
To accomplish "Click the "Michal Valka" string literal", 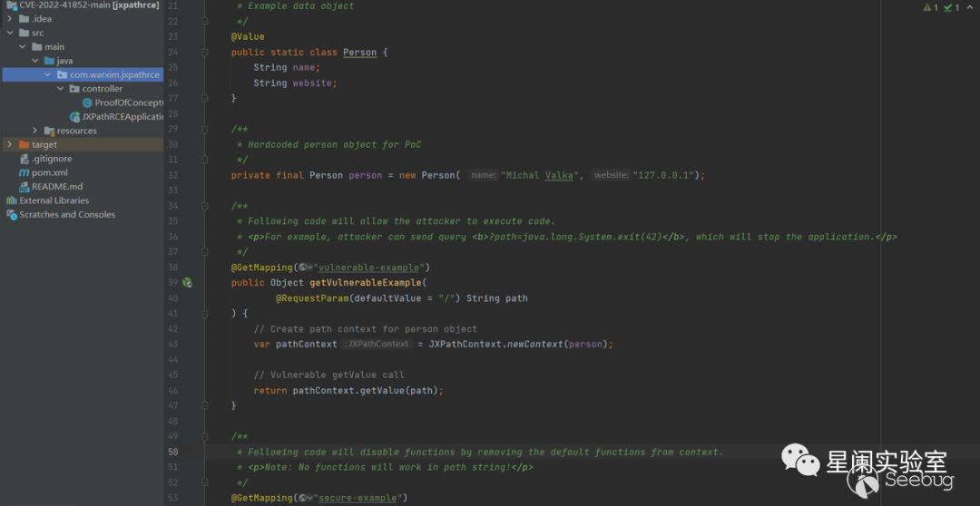I will click(541, 176).
